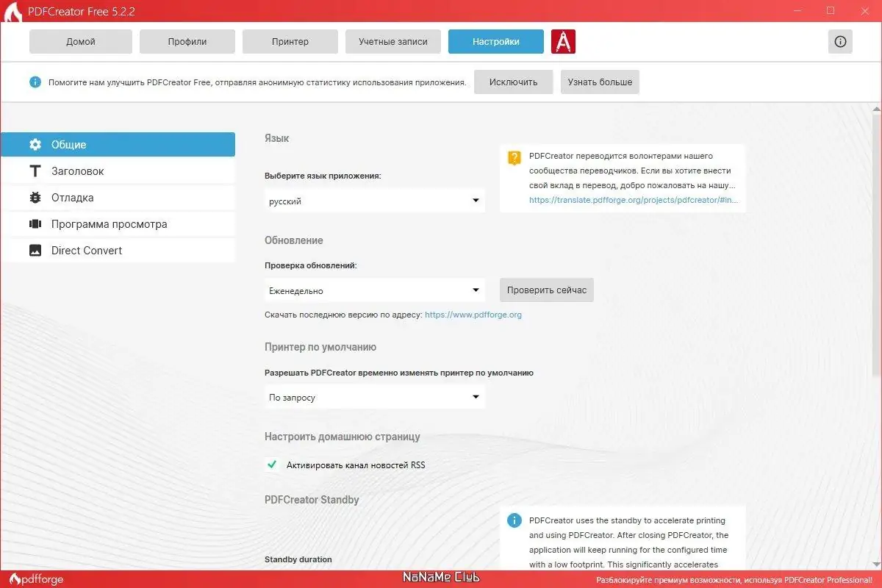Toggle the Активировать канал новостей RSS checkbox
Viewport: 882px width, 588px height.
pos(271,465)
